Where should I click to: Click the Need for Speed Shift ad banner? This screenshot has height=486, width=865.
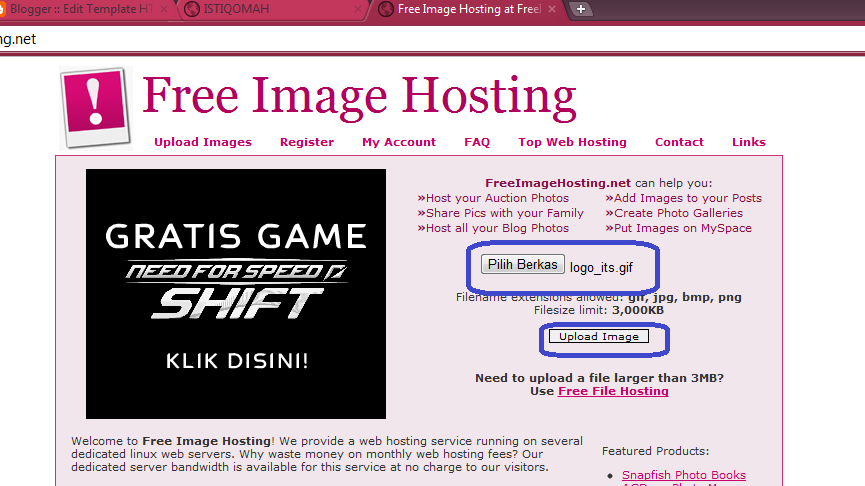pyautogui.click(x=236, y=293)
